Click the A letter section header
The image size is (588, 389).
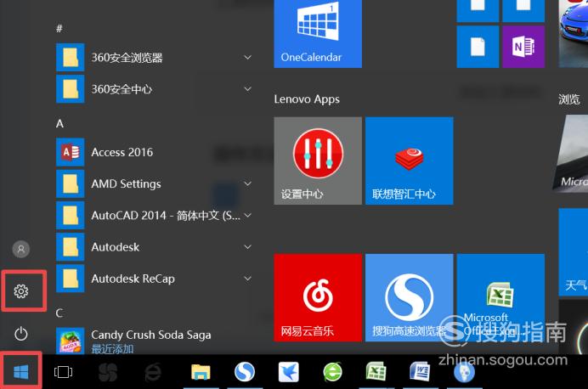click(x=59, y=124)
